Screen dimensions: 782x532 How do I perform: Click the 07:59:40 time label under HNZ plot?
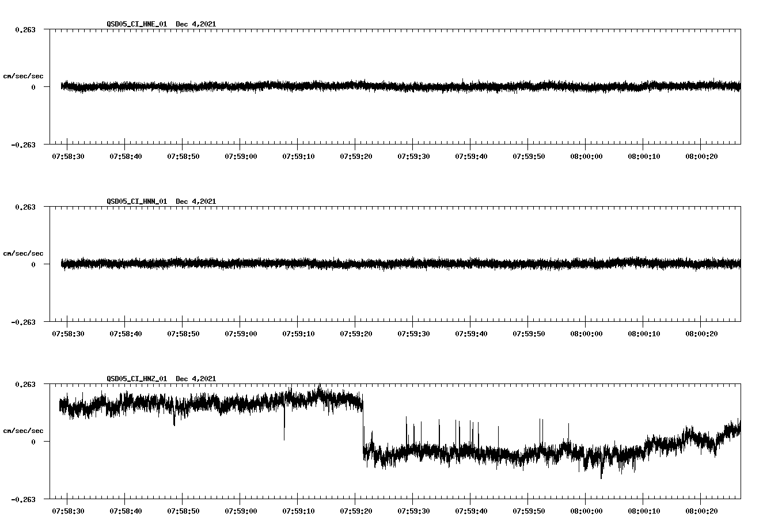(471, 511)
